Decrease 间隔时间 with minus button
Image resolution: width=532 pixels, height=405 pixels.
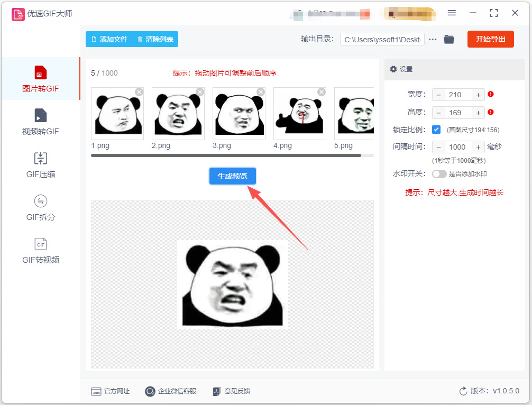click(438, 147)
